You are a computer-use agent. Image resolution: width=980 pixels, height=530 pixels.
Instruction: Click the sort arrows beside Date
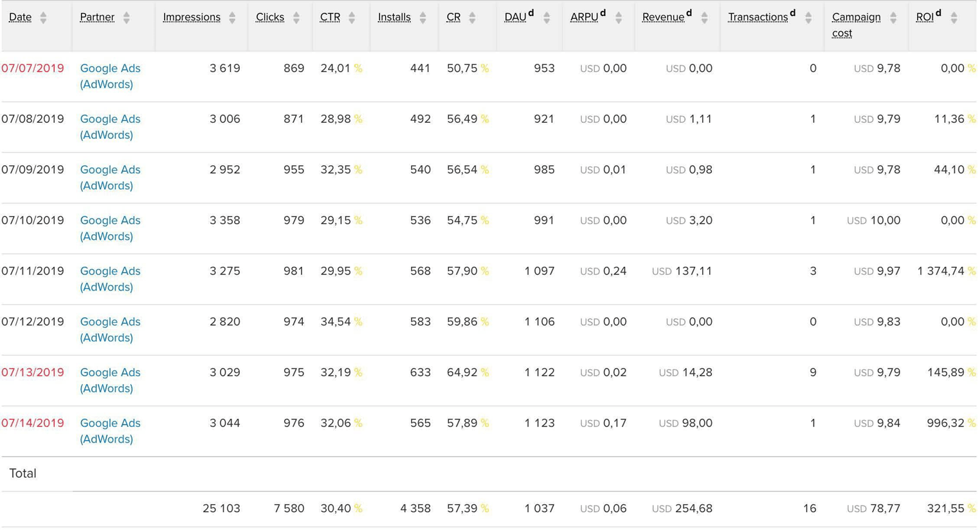43,18
